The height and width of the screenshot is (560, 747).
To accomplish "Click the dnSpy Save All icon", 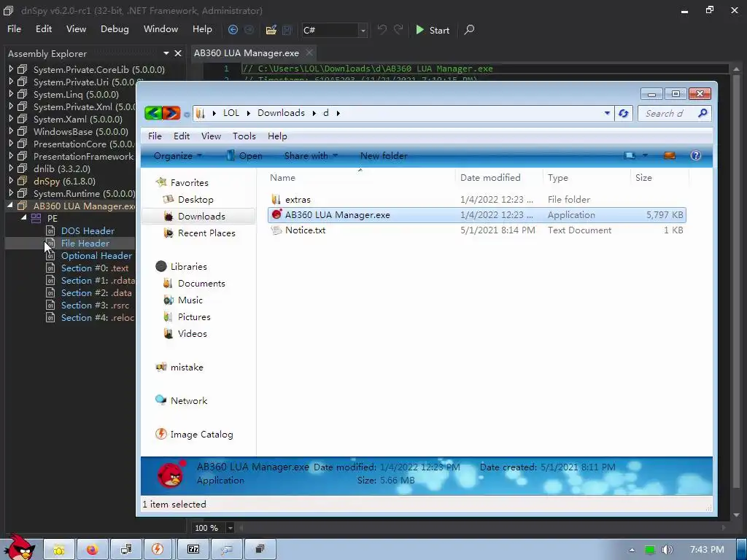I will [x=287, y=30].
